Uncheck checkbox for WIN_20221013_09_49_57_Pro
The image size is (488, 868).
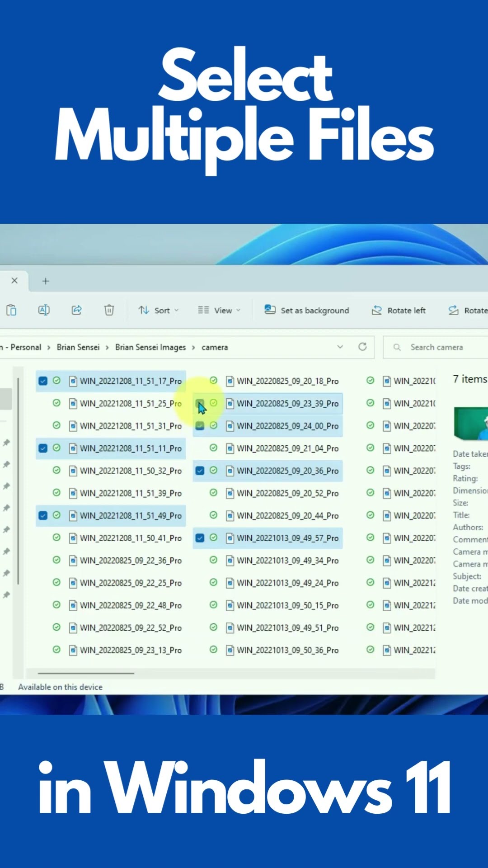(200, 538)
